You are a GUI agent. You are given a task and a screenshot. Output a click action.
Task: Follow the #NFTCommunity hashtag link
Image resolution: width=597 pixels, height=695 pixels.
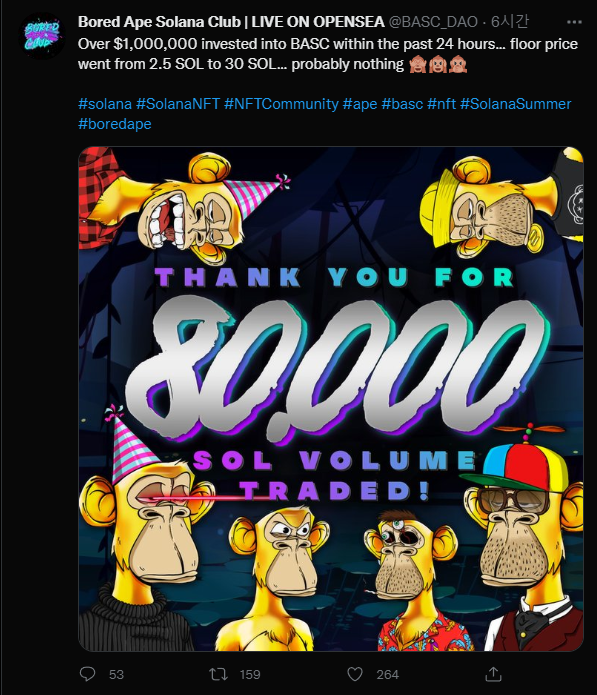pos(281,104)
